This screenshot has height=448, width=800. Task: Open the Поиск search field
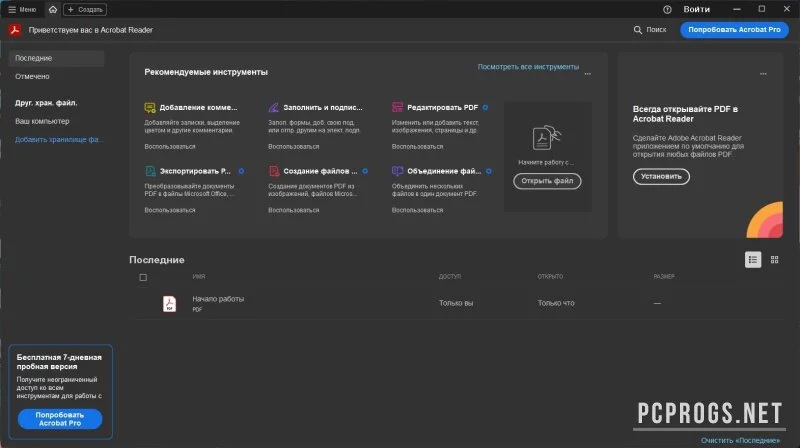coord(650,30)
